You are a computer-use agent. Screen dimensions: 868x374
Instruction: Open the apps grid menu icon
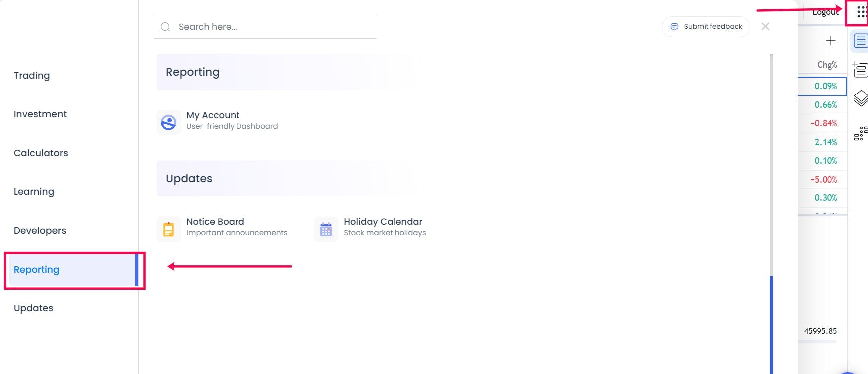click(x=861, y=12)
